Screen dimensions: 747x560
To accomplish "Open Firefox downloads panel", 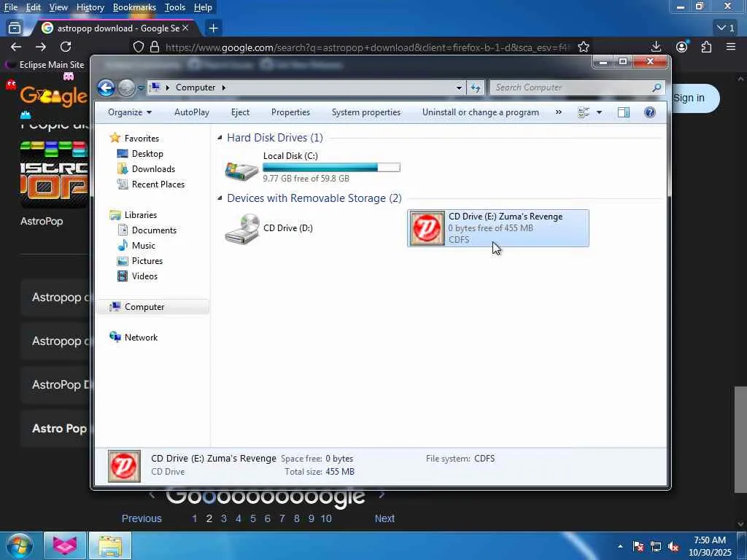I will pos(656,47).
